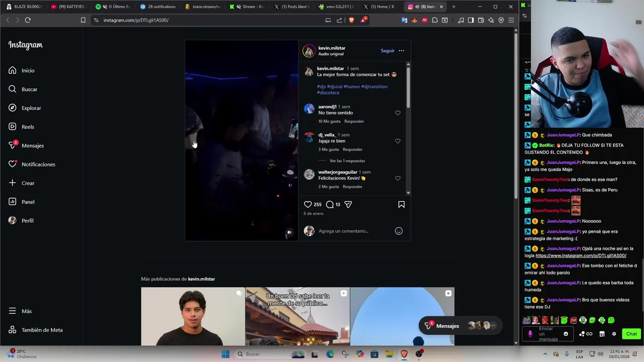
Task: Open emoji picker in comment box
Action: click(398, 231)
